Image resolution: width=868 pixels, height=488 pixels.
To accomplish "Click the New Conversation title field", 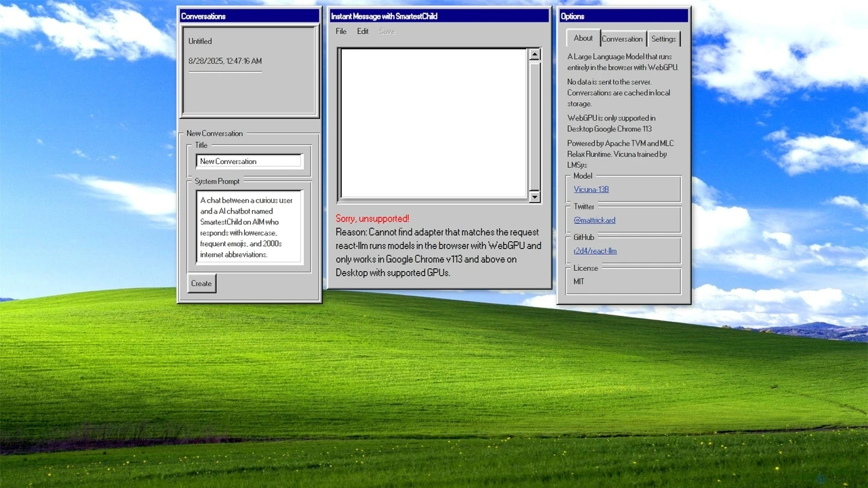I will (249, 161).
